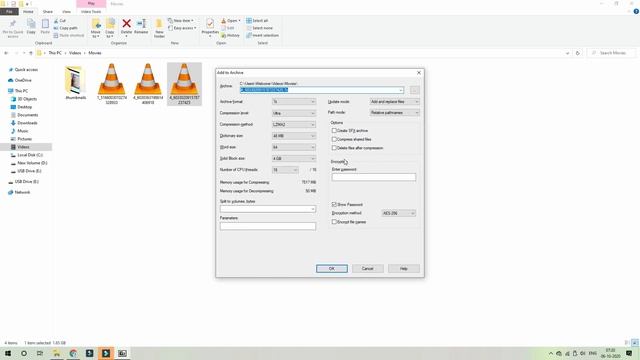Open the Archive format dropdown

click(x=294, y=102)
